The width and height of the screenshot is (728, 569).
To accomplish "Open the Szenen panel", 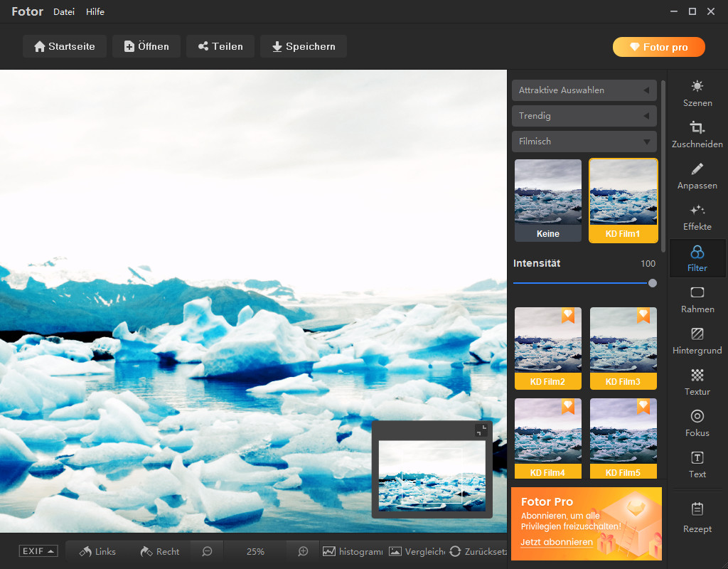I will coord(697,95).
